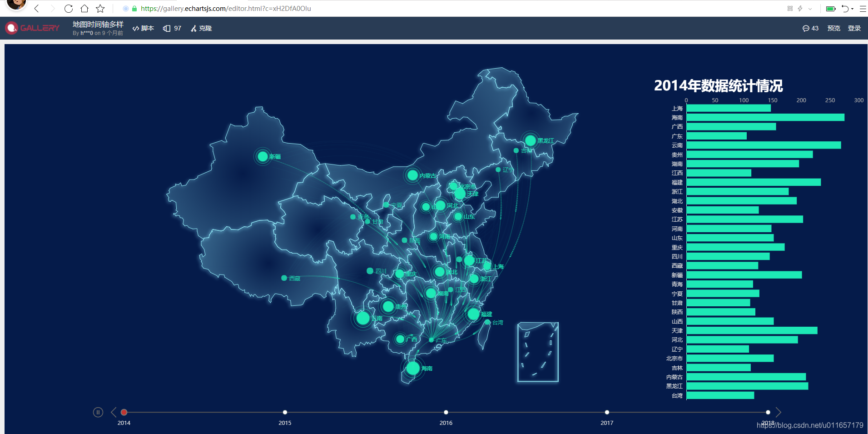Open the browser home page icon
The width and height of the screenshot is (868, 434).
coord(84,9)
